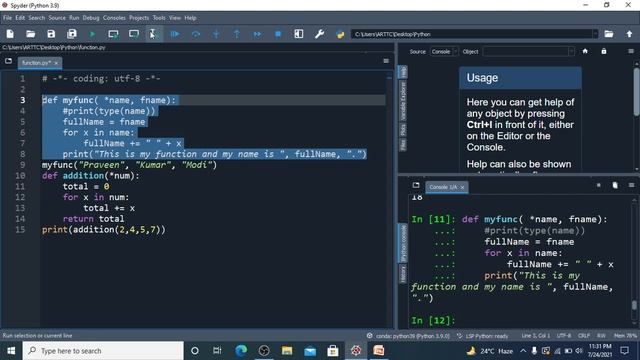Run the current cell
The width and height of the screenshot is (640, 360).
click(x=113, y=34)
